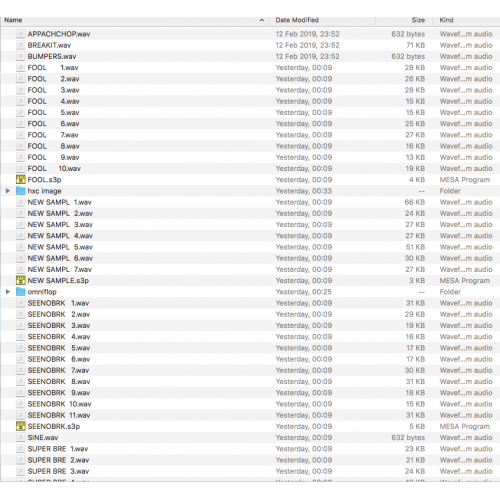Sort files by Date Modified column

(297, 20)
